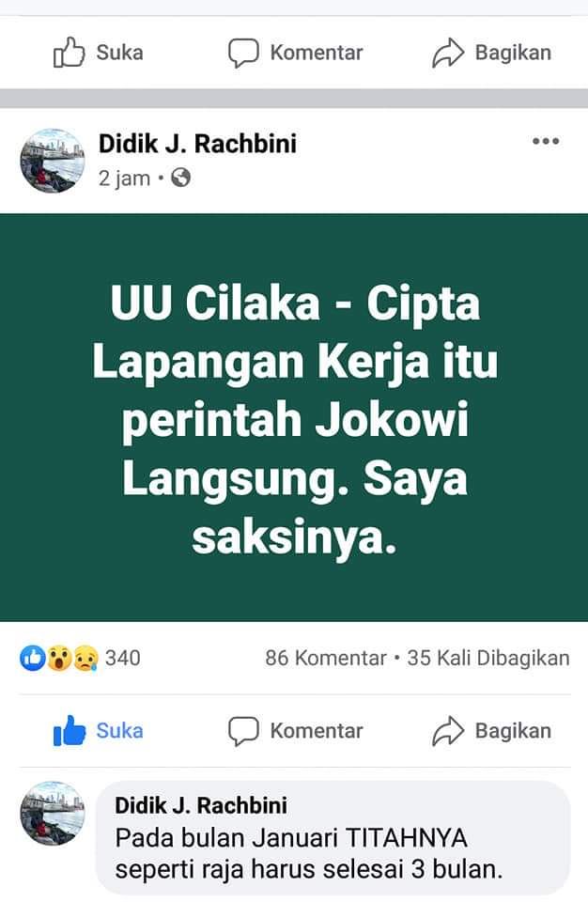Open the commenter's profile picture
The image size is (588, 902).
(53, 814)
